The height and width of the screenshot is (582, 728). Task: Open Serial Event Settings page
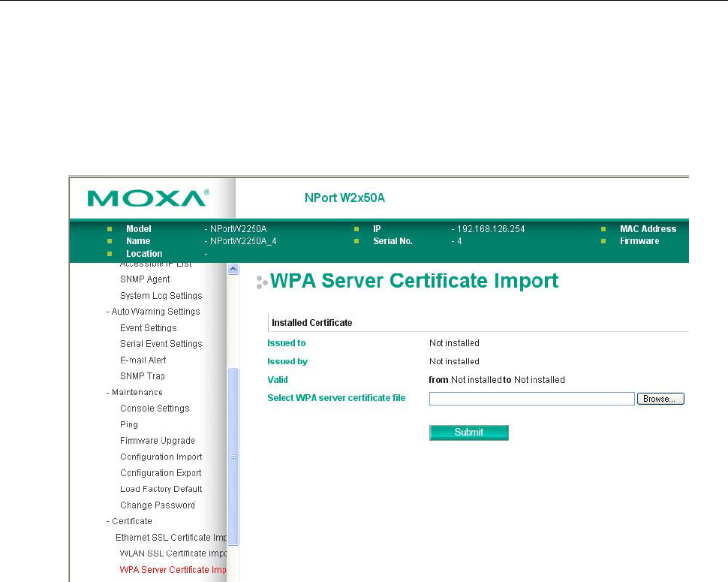click(x=161, y=344)
